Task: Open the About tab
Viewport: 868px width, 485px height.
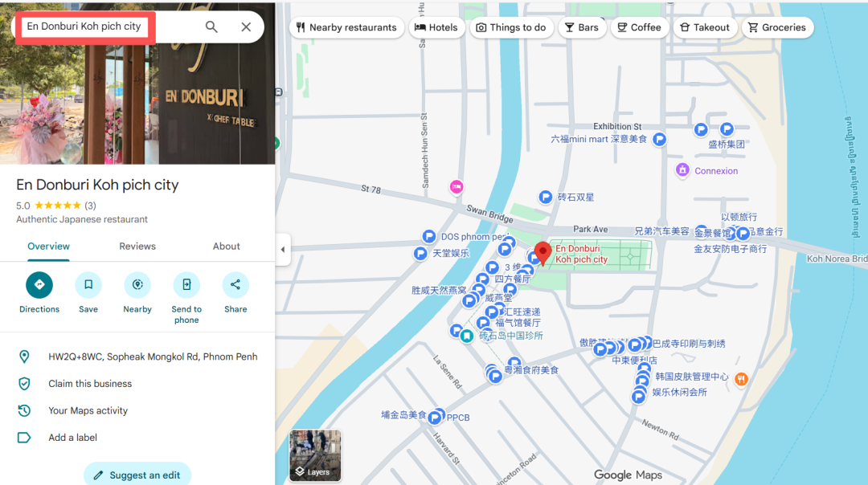Action: 226,247
